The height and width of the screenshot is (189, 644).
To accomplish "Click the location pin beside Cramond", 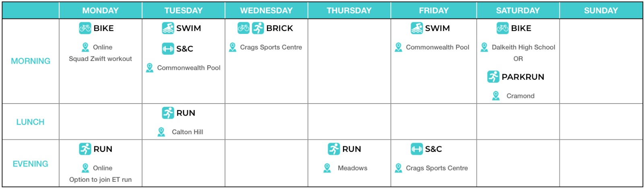I will coord(496,96).
